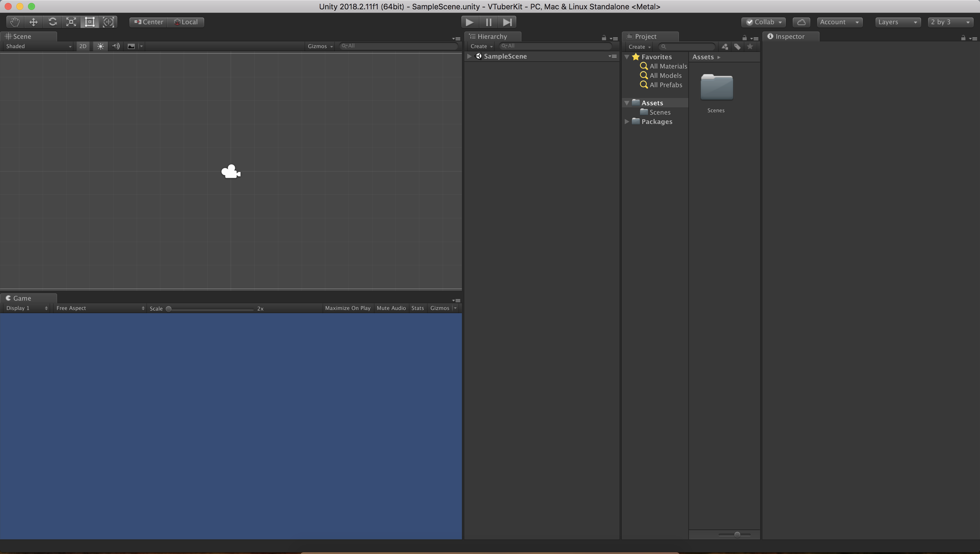Search by Type icon in Project
The image size is (980, 554).
[x=725, y=46]
